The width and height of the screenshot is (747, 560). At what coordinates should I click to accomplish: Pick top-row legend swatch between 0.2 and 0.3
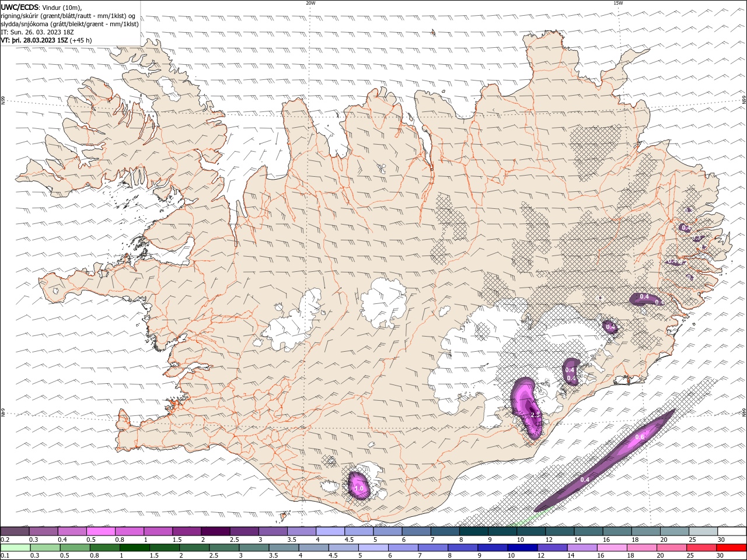click(x=15, y=531)
